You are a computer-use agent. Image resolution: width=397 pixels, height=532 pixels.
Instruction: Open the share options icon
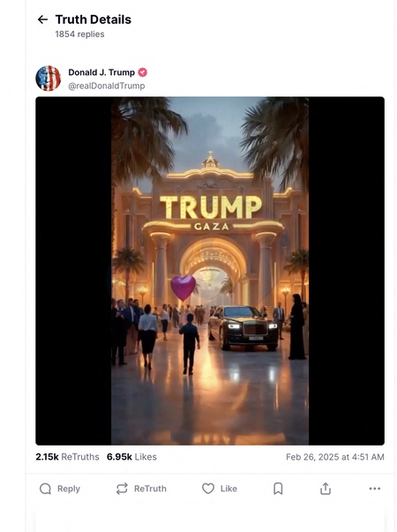325,489
